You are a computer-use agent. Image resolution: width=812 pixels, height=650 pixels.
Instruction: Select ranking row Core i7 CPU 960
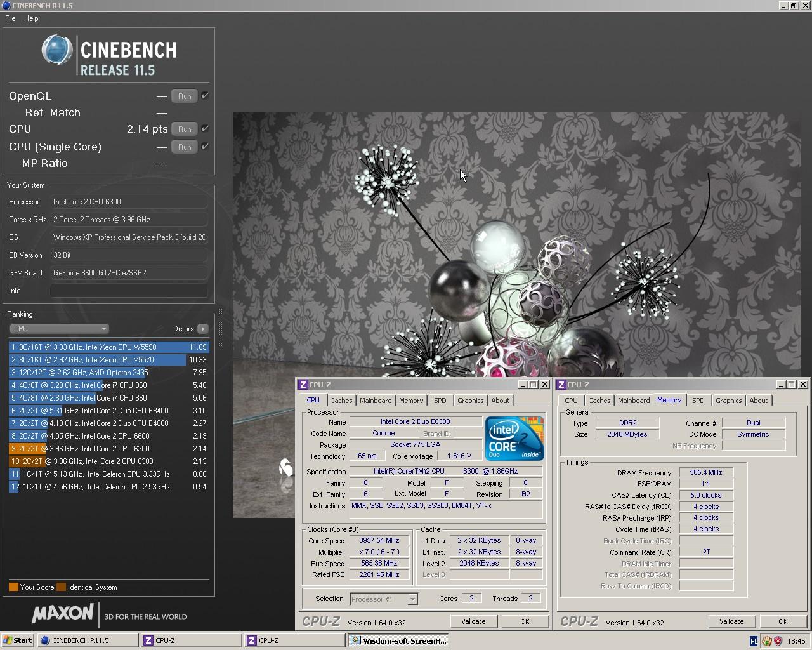[x=108, y=385]
